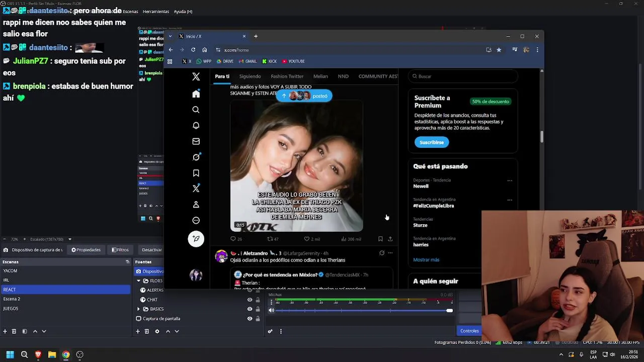Share the video post
This screenshot has height=362, width=644.
390,239
